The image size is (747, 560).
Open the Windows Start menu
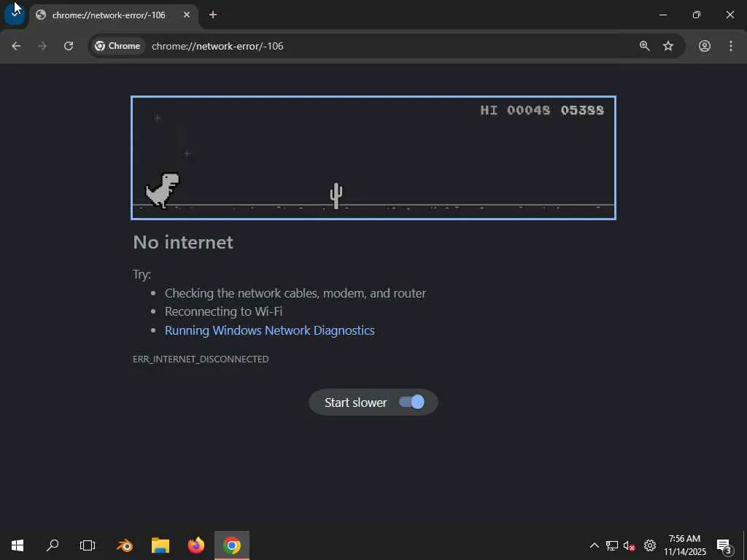tap(18, 545)
